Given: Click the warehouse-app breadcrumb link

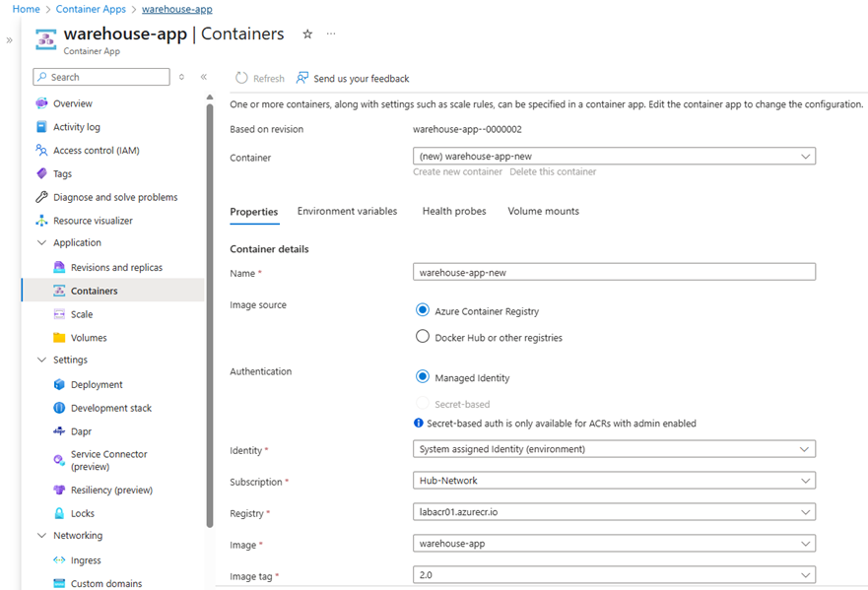Looking at the screenshot, I should [177, 9].
